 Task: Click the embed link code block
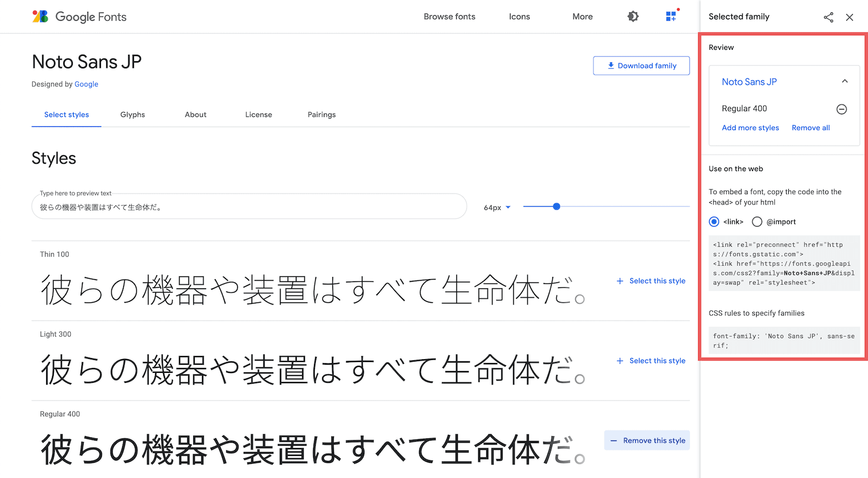coord(784,263)
